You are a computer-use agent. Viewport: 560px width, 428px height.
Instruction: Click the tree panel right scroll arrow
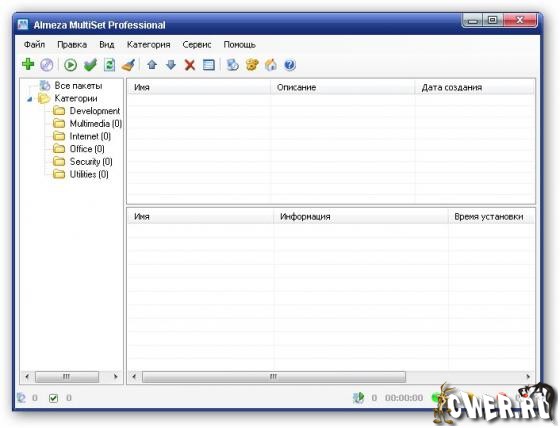click(x=115, y=377)
